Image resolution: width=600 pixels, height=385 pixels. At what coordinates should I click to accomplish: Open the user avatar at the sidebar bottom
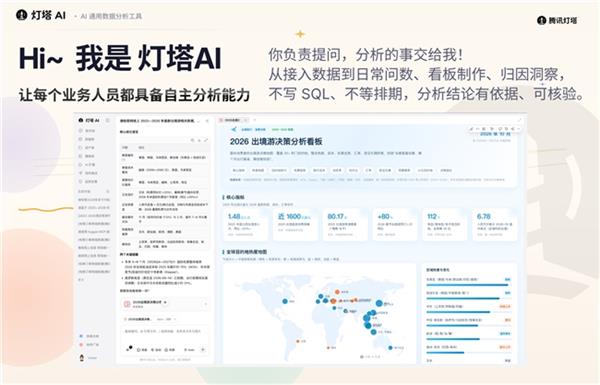coord(82,357)
